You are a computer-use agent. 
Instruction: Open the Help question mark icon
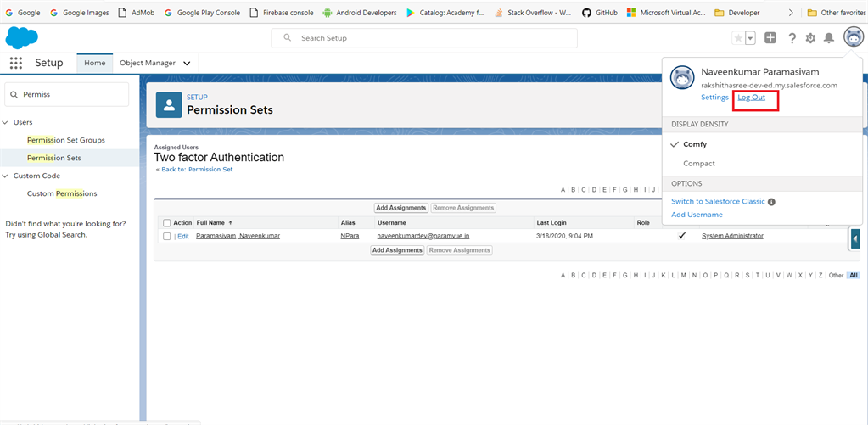click(792, 37)
